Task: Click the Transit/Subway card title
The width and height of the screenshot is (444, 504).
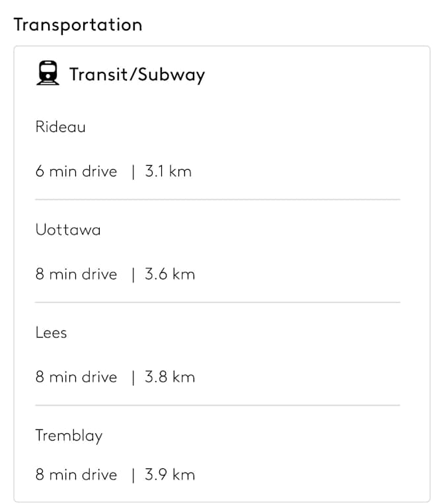Action: tap(137, 75)
